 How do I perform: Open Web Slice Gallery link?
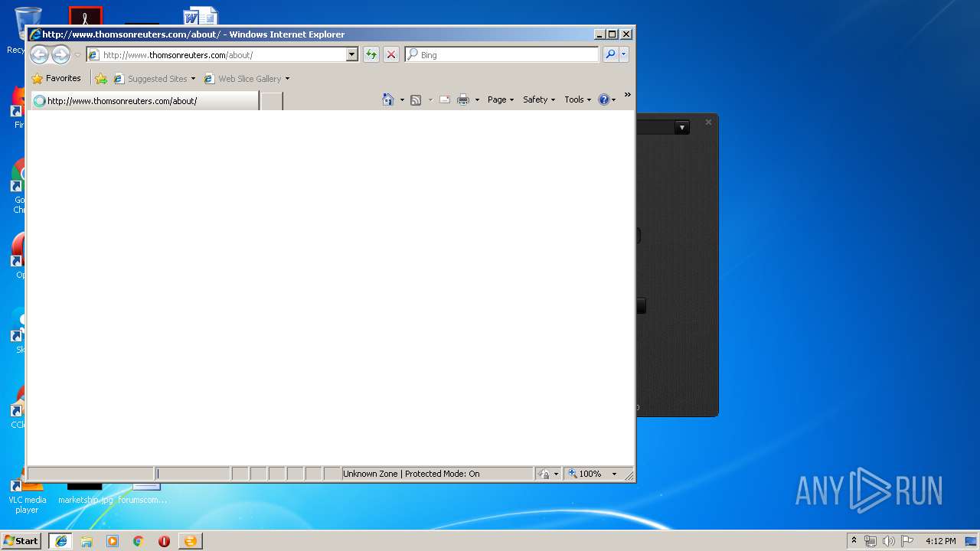click(x=243, y=78)
